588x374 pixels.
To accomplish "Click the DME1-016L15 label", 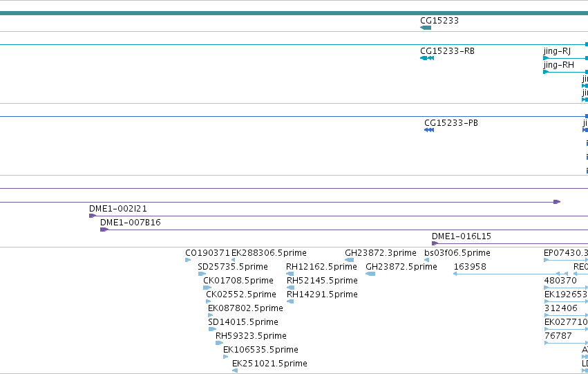I will tap(462, 236).
